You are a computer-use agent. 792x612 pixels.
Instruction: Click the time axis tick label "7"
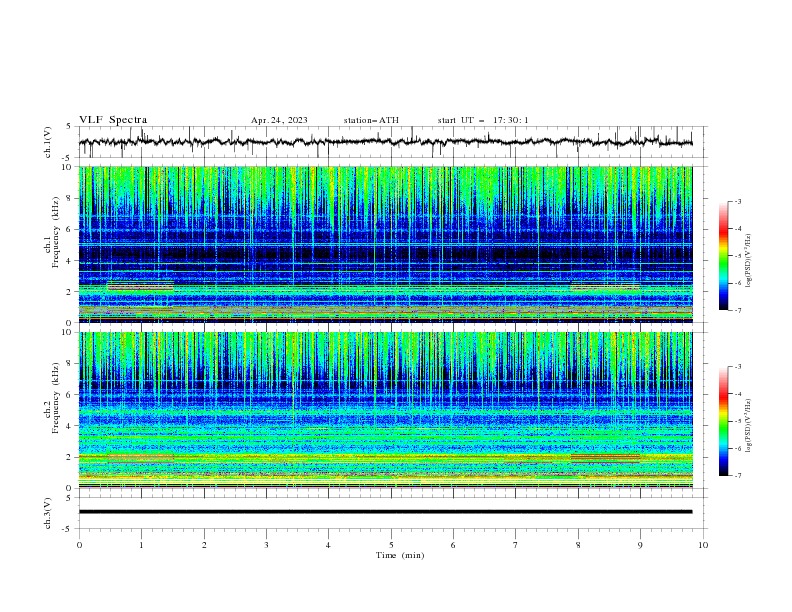pos(515,545)
